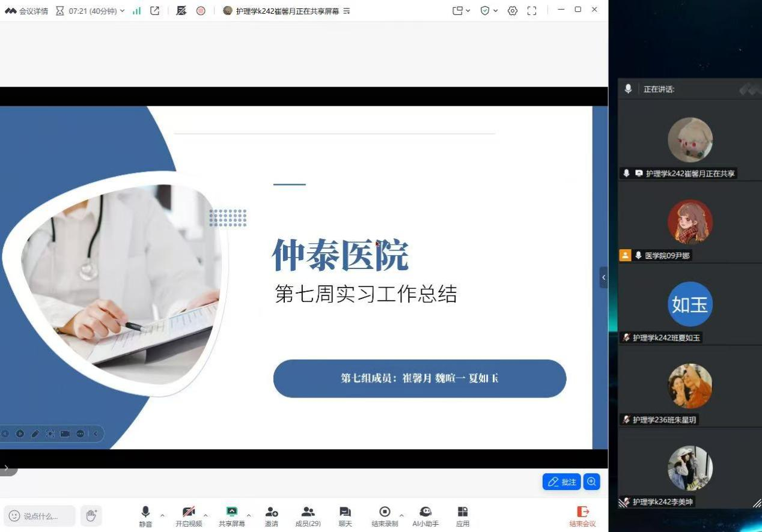The image size is (762, 532).
Task: Enter fullscreen mode from top bar
Action: [532, 11]
